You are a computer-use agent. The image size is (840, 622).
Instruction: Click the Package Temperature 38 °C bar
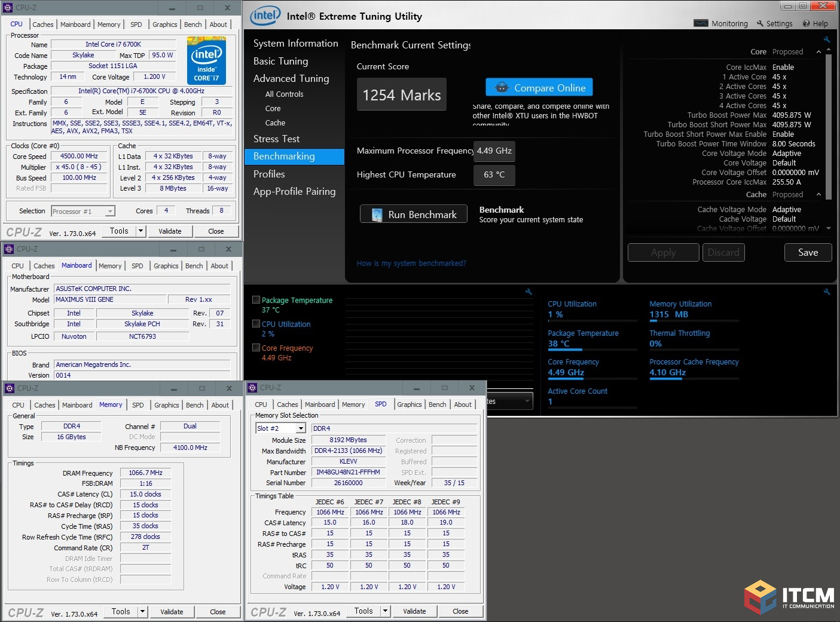coord(592,350)
